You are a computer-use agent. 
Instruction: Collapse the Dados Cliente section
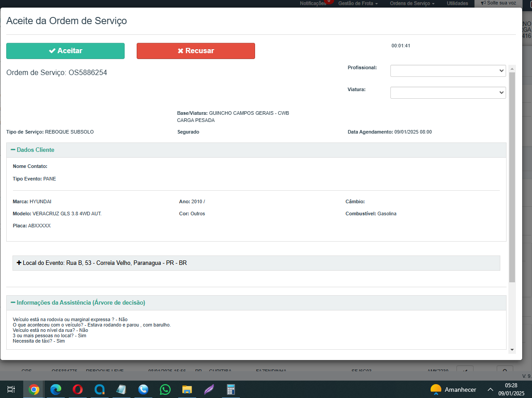32,150
